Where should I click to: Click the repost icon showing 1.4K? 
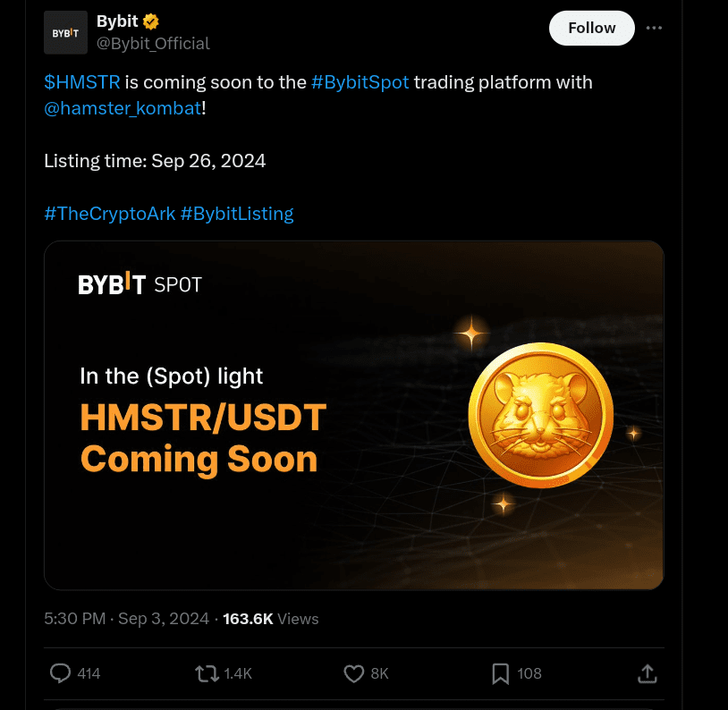click(x=207, y=673)
